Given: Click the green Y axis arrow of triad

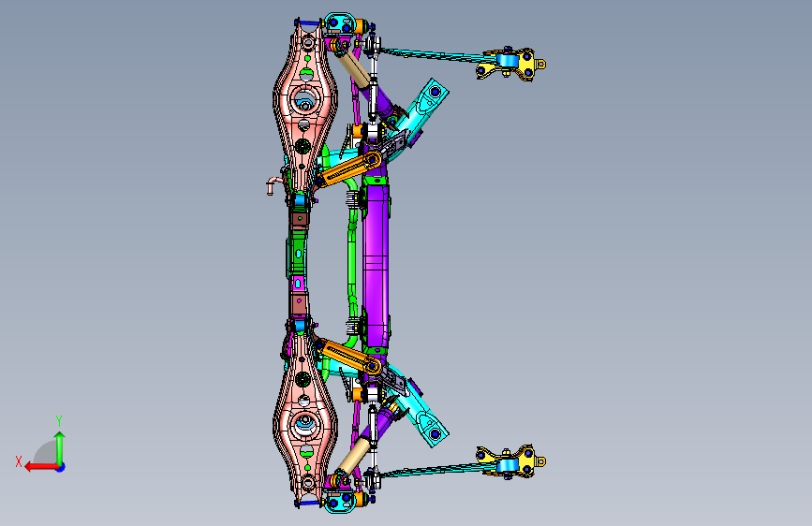Looking at the screenshot, I should pyautogui.click(x=60, y=448).
